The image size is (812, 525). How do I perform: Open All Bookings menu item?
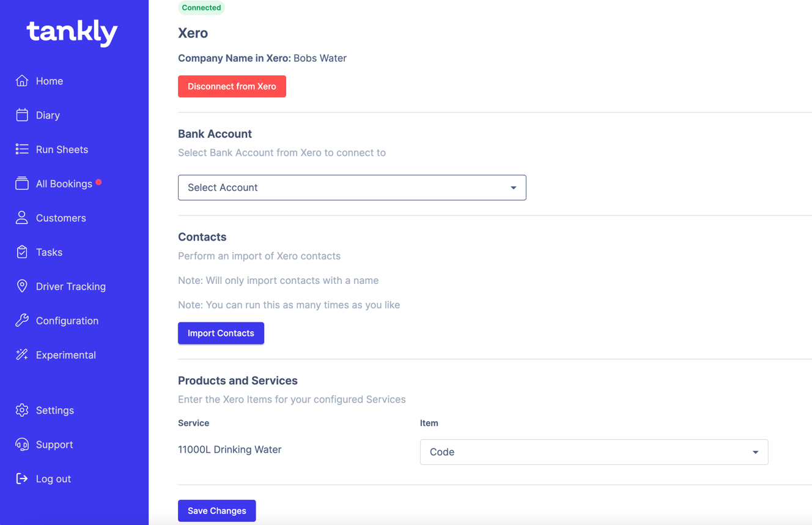[x=64, y=184]
